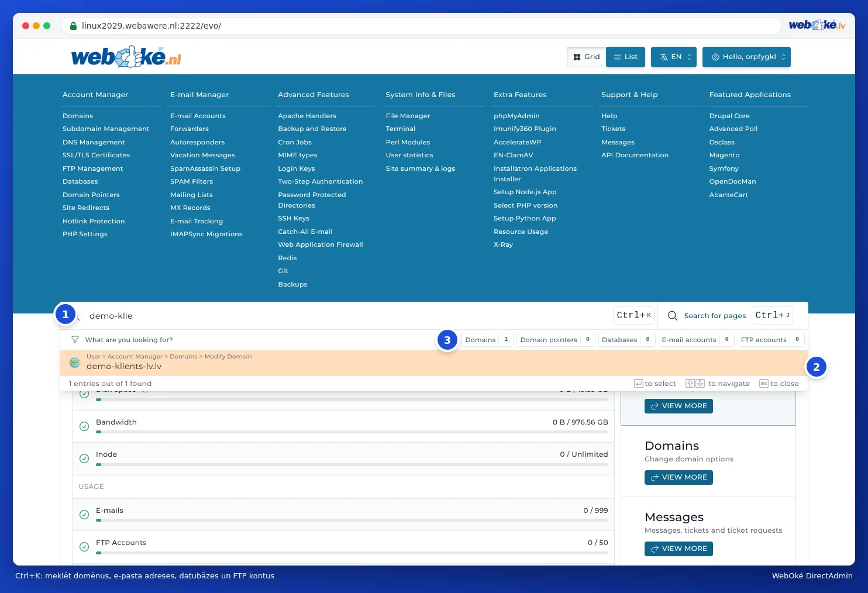
Task: Click the lock icon in address bar
Action: click(x=74, y=26)
